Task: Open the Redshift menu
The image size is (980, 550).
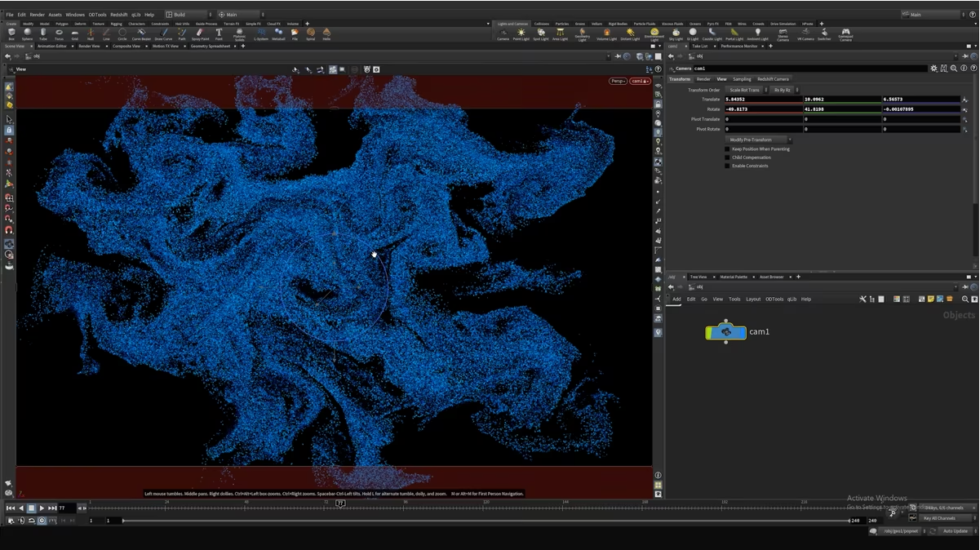Action: tap(118, 15)
